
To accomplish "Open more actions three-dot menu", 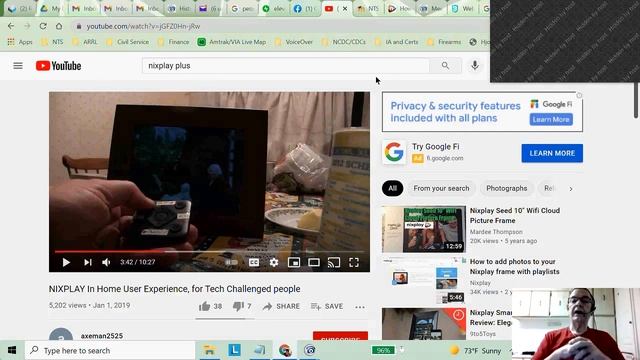I will [360, 307].
